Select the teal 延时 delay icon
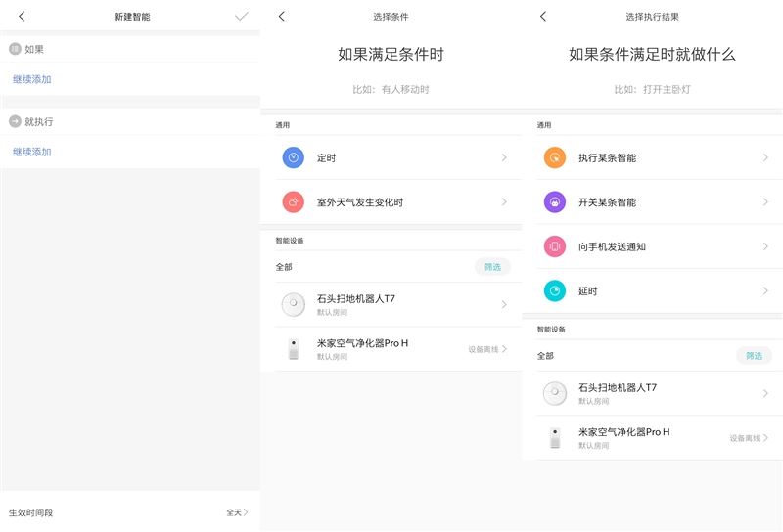The height and width of the screenshot is (532, 783). (x=555, y=291)
